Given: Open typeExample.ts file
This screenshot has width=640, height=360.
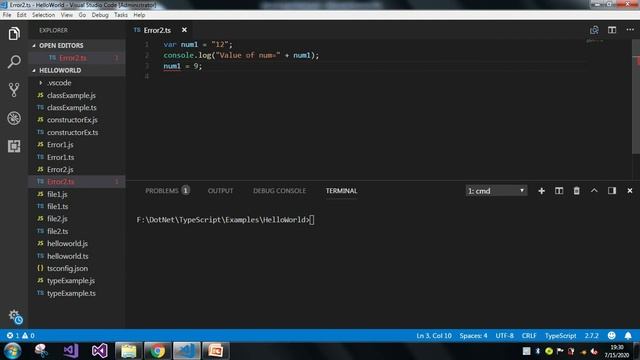Looking at the screenshot, I should (77, 293).
